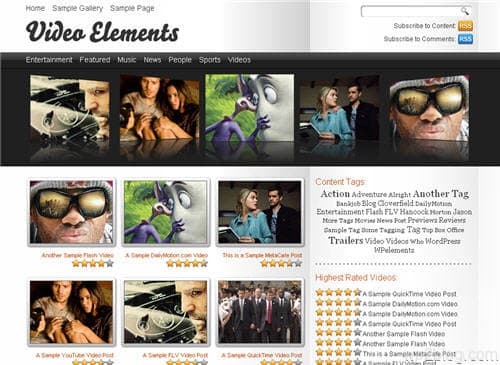This screenshot has height=365, width=500.
Task: Open the Home page link
Action: [x=35, y=8]
